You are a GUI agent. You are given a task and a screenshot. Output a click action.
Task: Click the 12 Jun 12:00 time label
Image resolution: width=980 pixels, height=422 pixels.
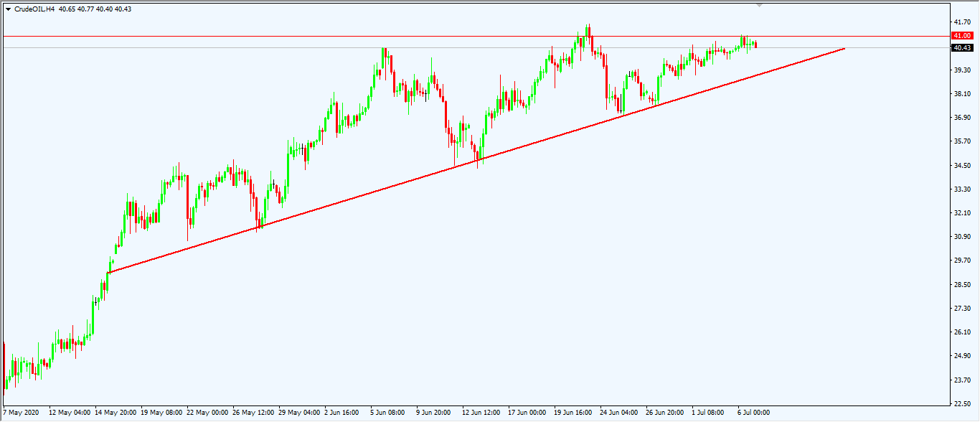(483, 413)
